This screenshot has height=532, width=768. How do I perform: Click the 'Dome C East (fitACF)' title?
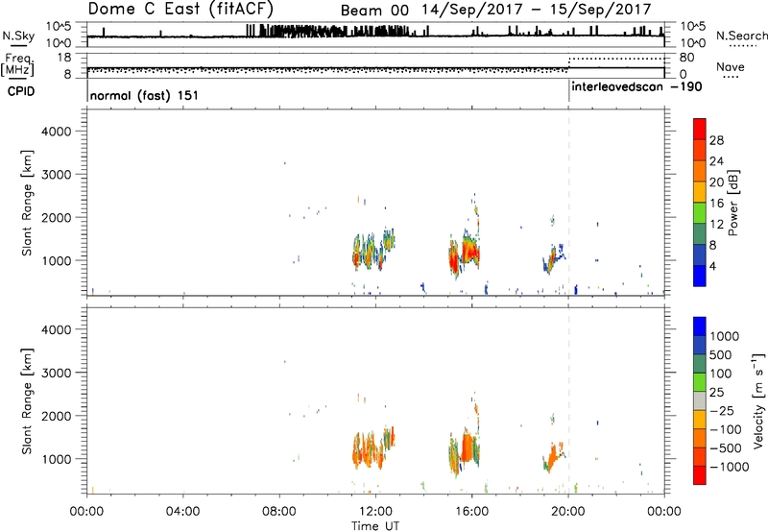click(180, 9)
